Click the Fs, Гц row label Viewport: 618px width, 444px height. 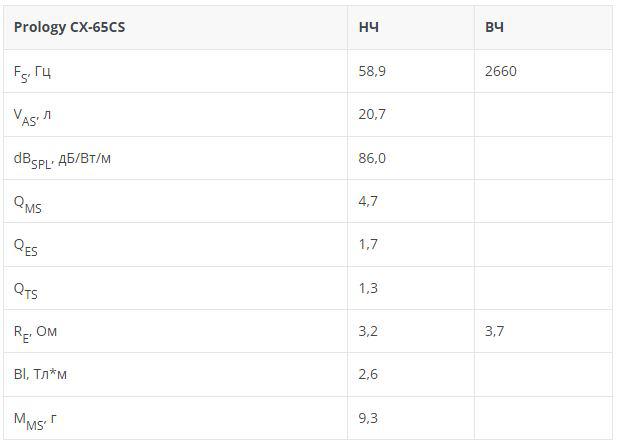pyautogui.click(x=36, y=72)
